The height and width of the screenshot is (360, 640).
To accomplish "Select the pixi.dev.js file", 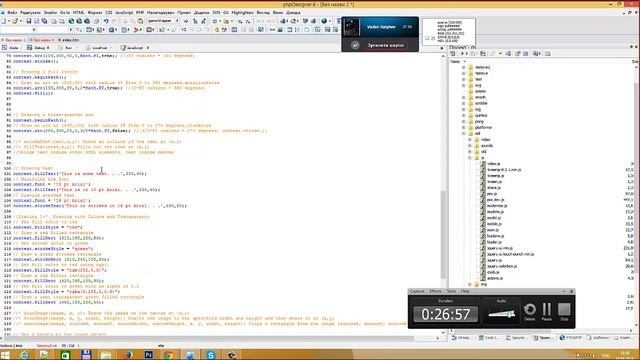I will [495, 200].
